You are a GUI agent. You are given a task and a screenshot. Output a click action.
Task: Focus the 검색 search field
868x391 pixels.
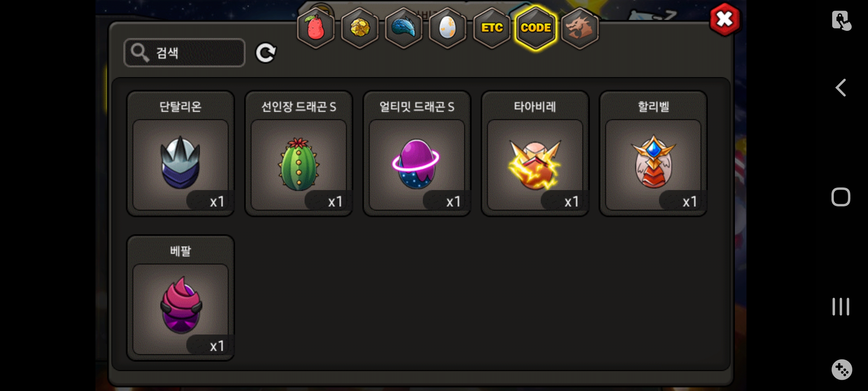tap(184, 53)
